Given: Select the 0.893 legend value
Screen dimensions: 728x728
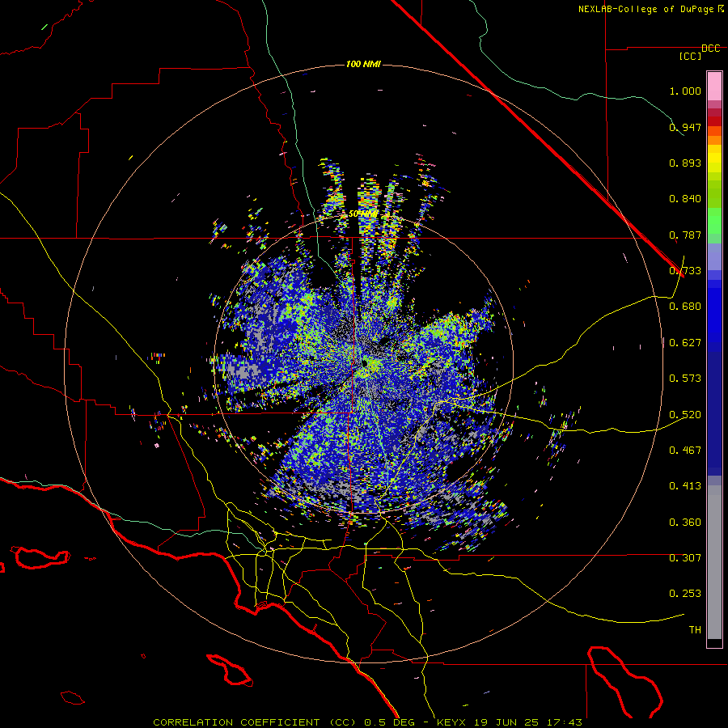Looking at the screenshot, I should pyautogui.click(x=685, y=163).
